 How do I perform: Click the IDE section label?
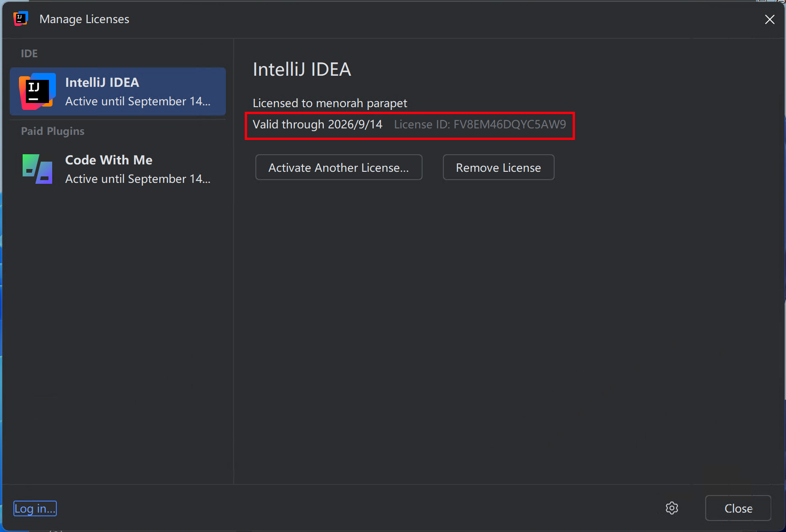point(29,54)
